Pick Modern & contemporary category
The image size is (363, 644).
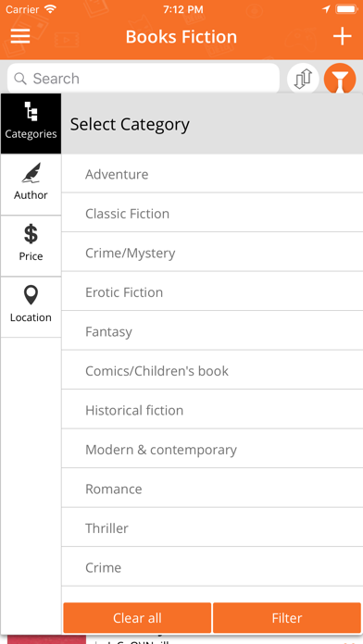click(x=212, y=450)
